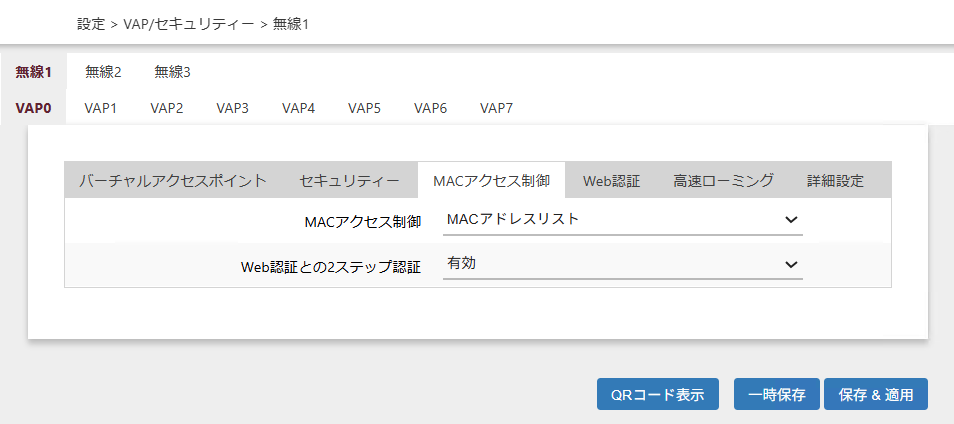Viewport: 954px width, 424px height.
Task: Click the Web認証との2ステップ認証 label
Action: coord(331,266)
